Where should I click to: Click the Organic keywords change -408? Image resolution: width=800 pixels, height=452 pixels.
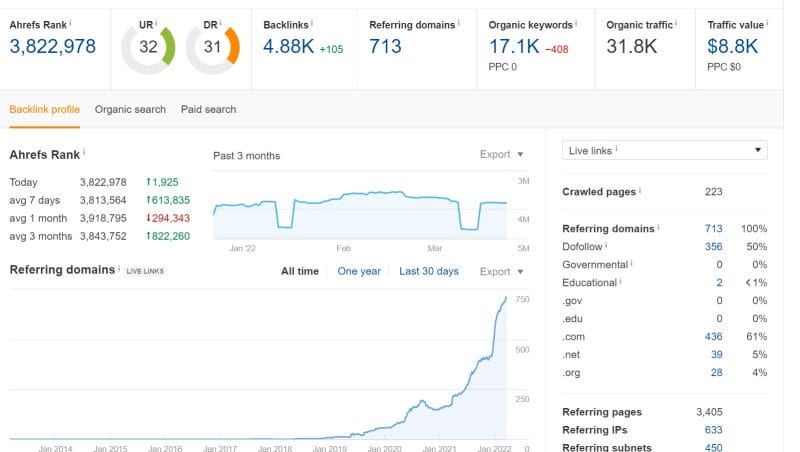point(557,49)
